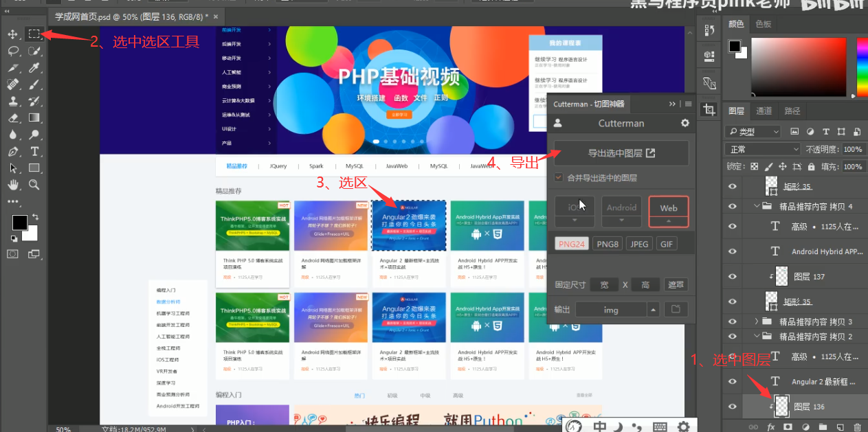The image size is (868, 432).
Task: Select the Healing Brush tool
Action: point(12,84)
